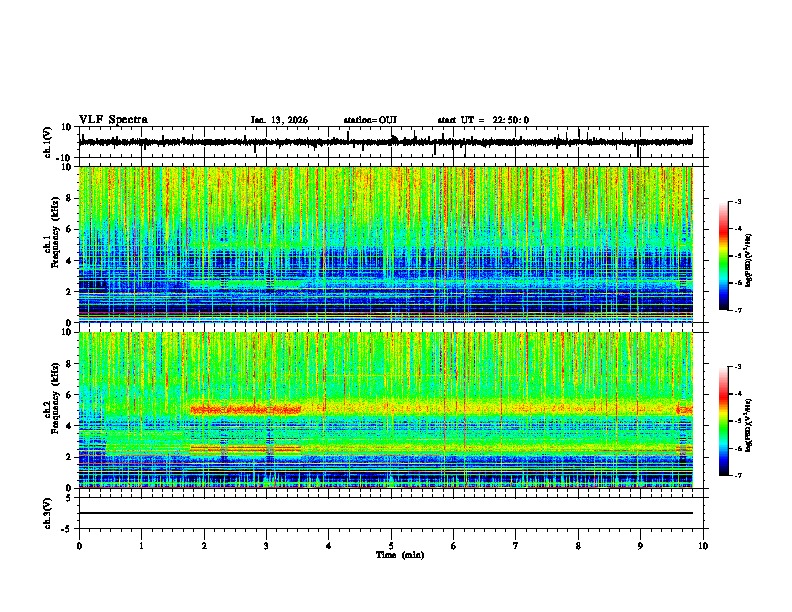Viewport: 792px width, 612px height.
Task: Click the ch.1 color bar "log(PSD)" label
Action: (x=748, y=261)
